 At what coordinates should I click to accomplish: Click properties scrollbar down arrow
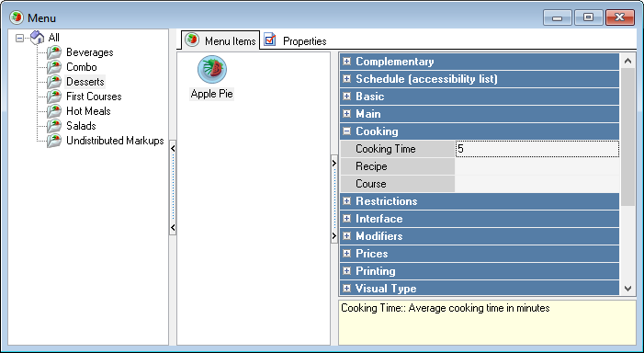tap(627, 289)
